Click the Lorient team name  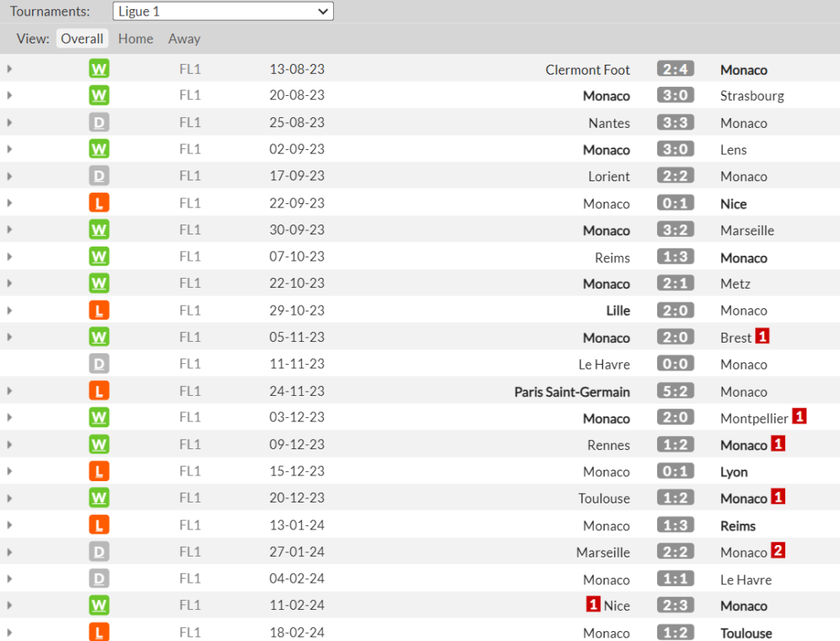pyautogui.click(x=609, y=177)
